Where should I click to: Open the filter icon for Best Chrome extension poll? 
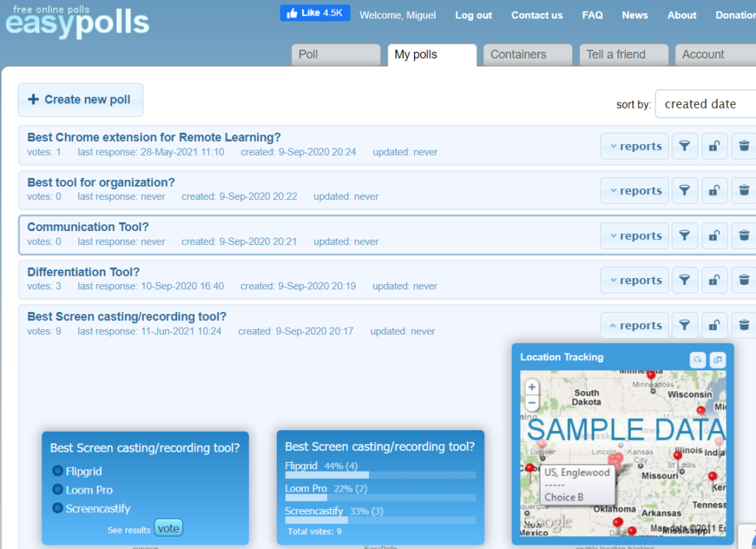coord(684,145)
